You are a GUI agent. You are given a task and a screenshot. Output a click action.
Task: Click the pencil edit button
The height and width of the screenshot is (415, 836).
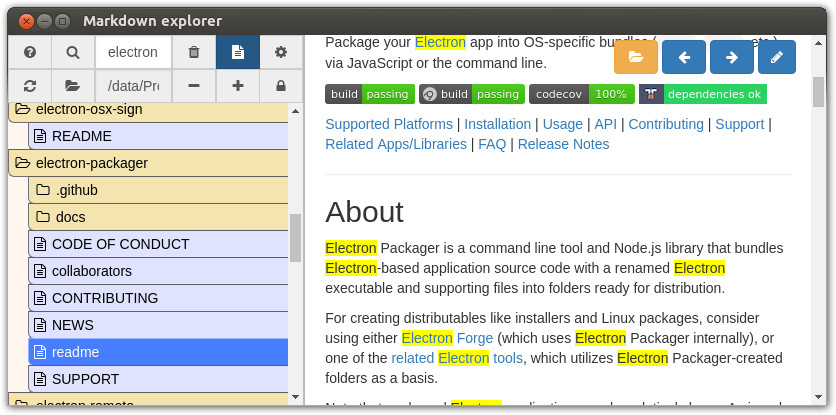coord(777,57)
